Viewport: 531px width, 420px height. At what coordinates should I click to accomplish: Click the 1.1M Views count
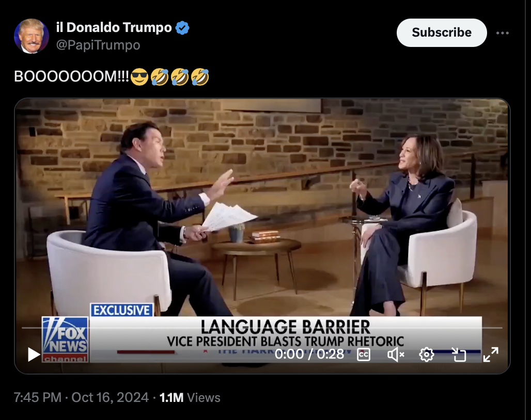click(190, 397)
